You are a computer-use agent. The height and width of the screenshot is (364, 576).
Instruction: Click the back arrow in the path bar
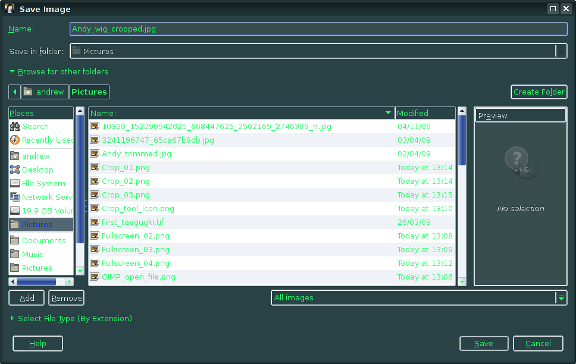coord(14,92)
